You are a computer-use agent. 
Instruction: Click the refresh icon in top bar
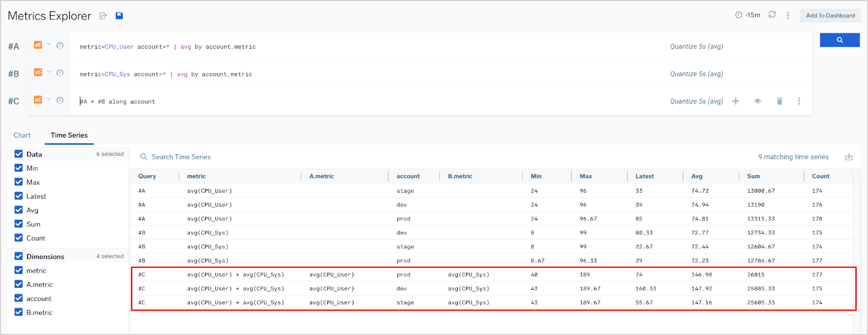pyautogui.click(x=772, y=15)
